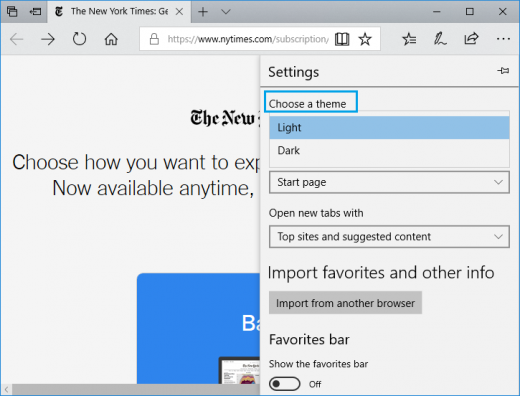Screen dimensions: 520x396
Task: Open the Start page dropdown
Action: [389, 182]
